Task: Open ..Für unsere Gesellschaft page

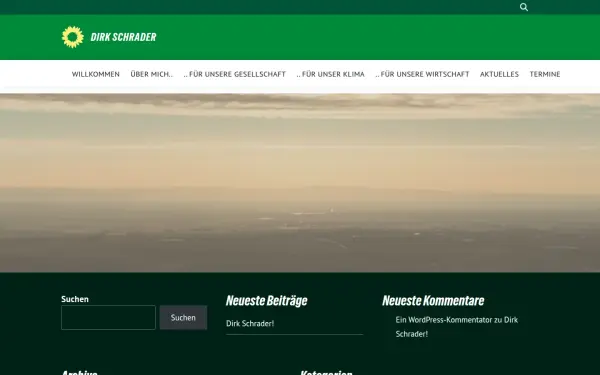Action: click(235, 74)
